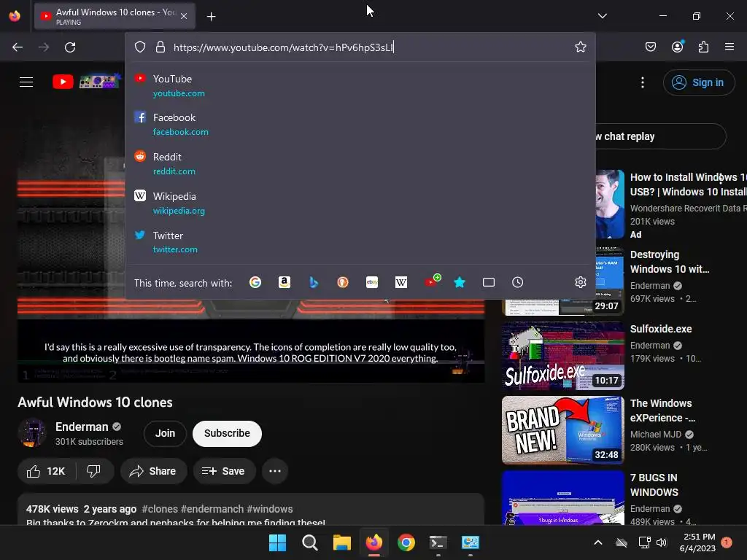Open the YouTube guide hamburger menu
The height and width of the screenshot is (560, 747).
26,82
